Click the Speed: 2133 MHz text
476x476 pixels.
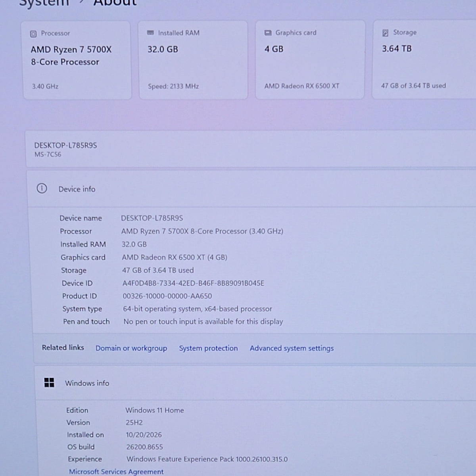coord(173,86)
